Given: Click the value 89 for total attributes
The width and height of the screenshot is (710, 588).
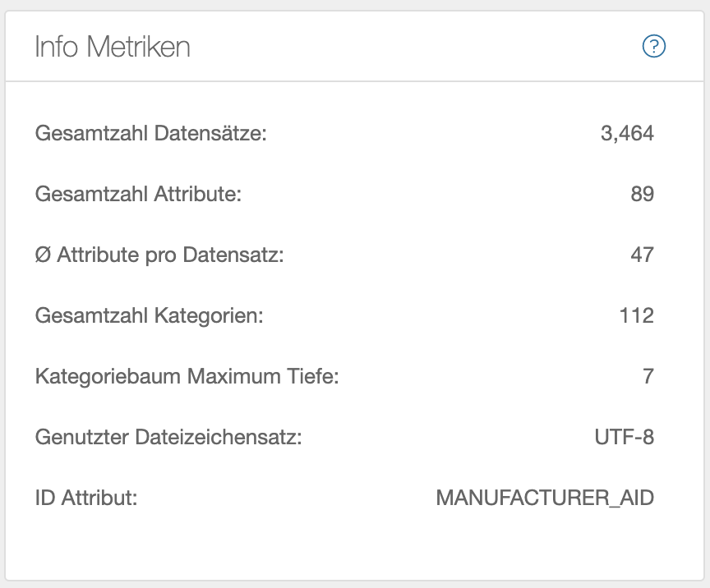Looking at the screenshot, I should tap(642, 194).
